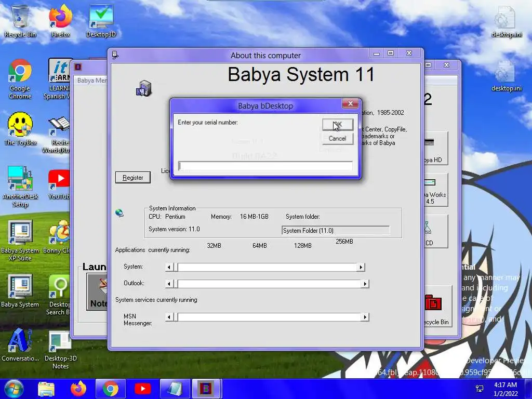Open the Conversation desktop shortcut
532x399 pixels.
click(x=20, y=345)
